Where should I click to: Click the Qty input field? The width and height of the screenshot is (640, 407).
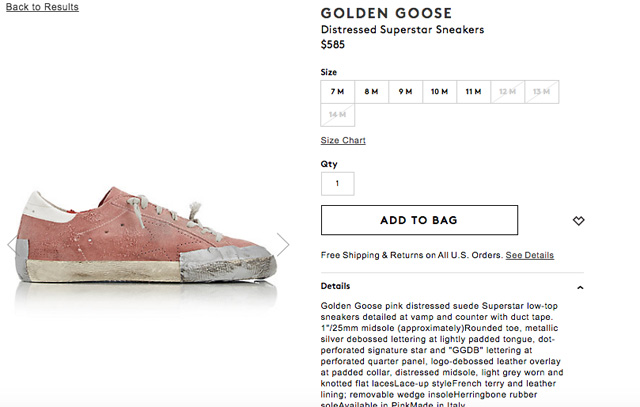pos(337,184)
